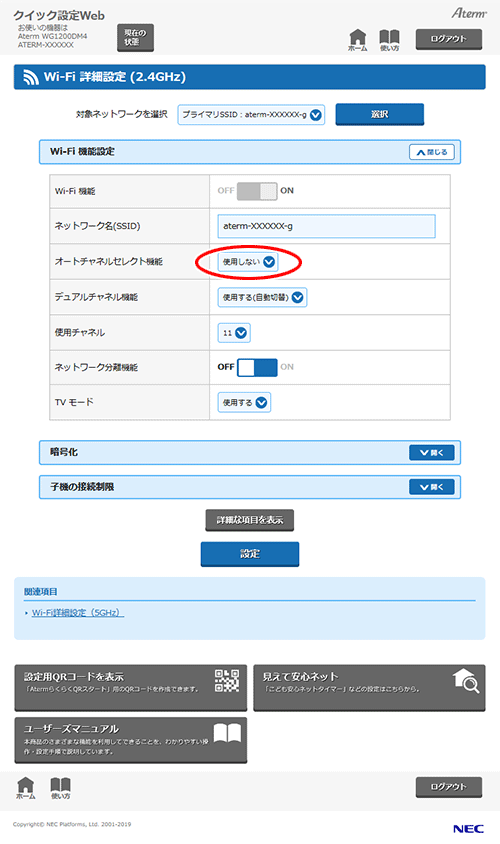The image size is (500, 844).
Task: Open the 使い方 book icon in header
Action: (x=389, y=40)
